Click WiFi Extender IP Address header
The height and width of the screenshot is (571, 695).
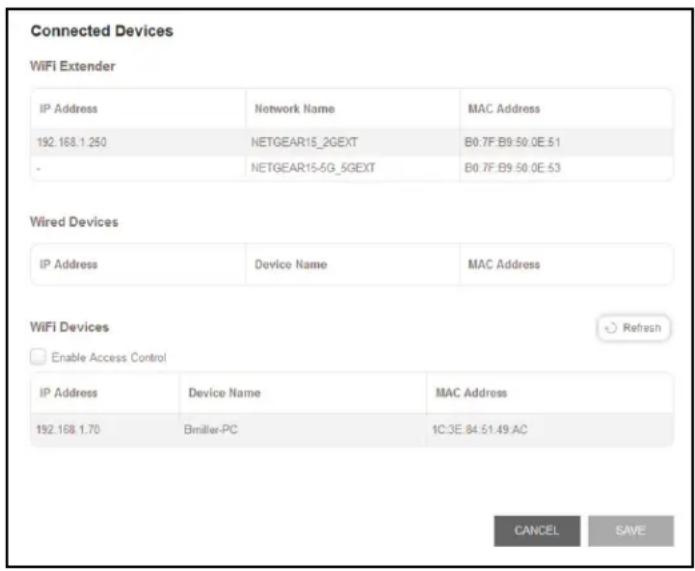pyautogui.click(x=68, y=109)
